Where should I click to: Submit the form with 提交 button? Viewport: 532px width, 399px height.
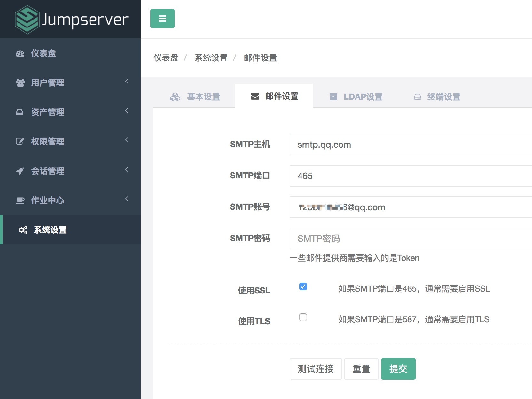398,369
